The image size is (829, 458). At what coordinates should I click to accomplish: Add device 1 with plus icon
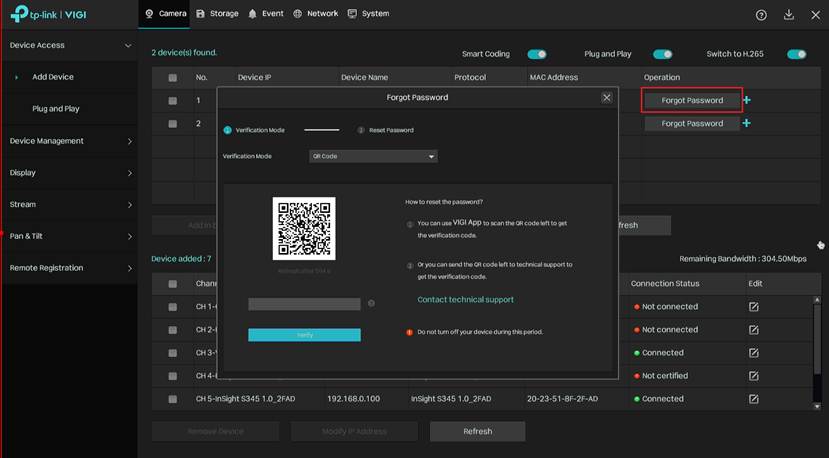747,100
